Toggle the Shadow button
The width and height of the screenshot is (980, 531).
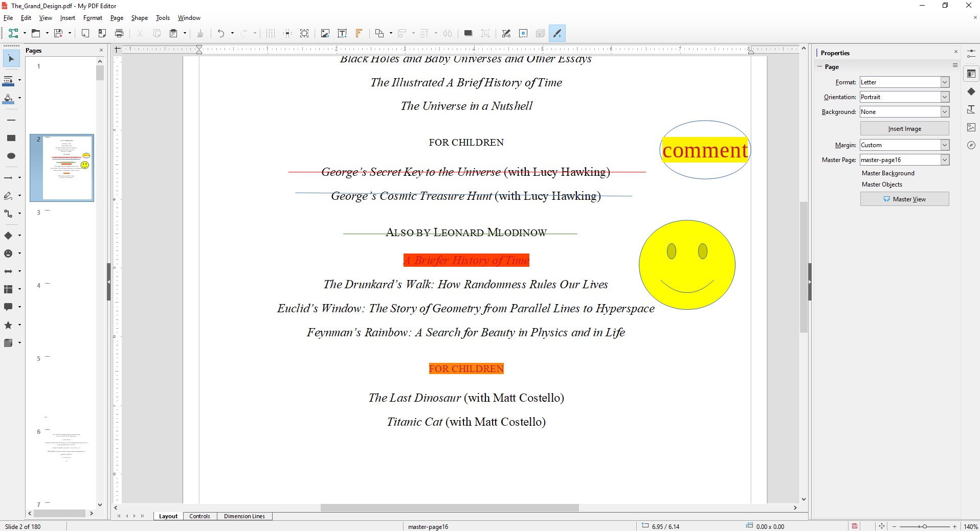(x=468, y=33)
